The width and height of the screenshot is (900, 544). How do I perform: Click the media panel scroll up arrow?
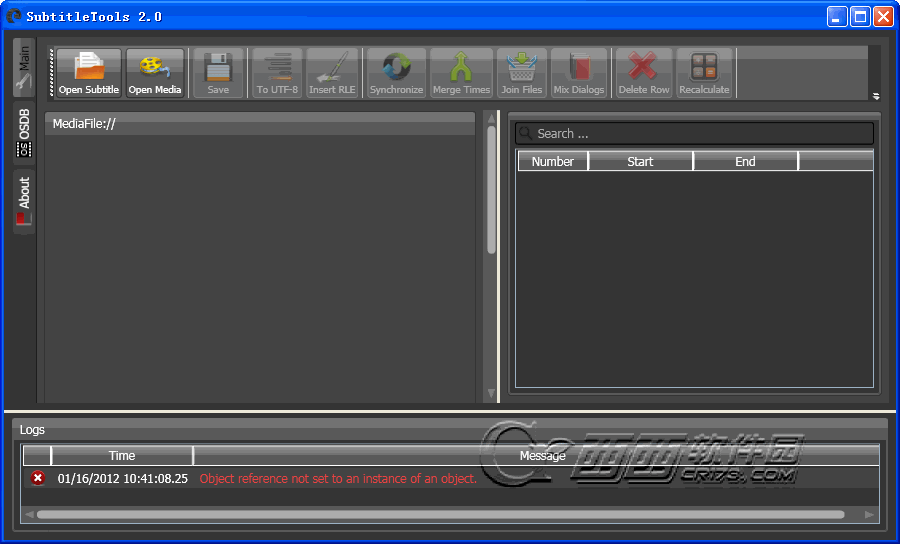pyautogui.click(x=491, y=119)
